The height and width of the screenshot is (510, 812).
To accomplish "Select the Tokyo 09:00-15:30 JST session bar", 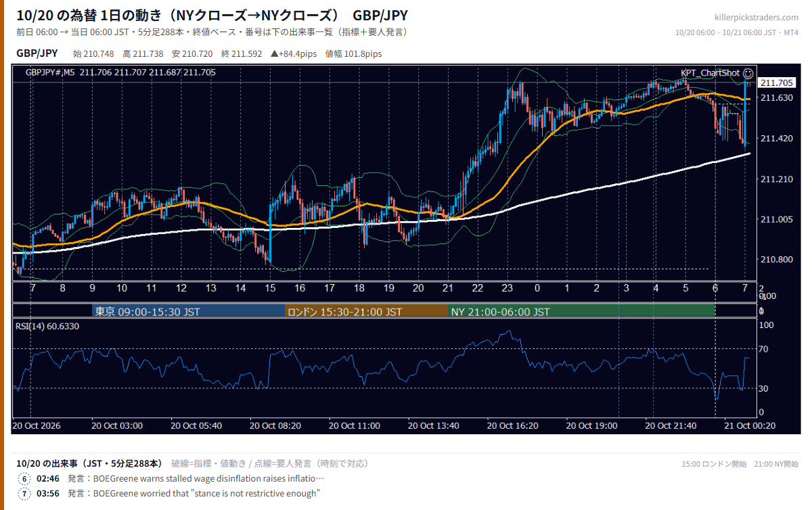I will point(189,312).
